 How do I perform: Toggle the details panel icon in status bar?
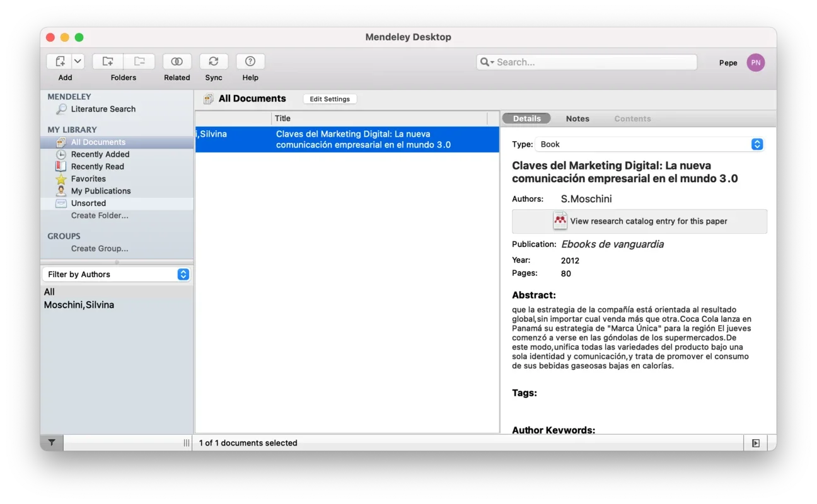(755, 444)
